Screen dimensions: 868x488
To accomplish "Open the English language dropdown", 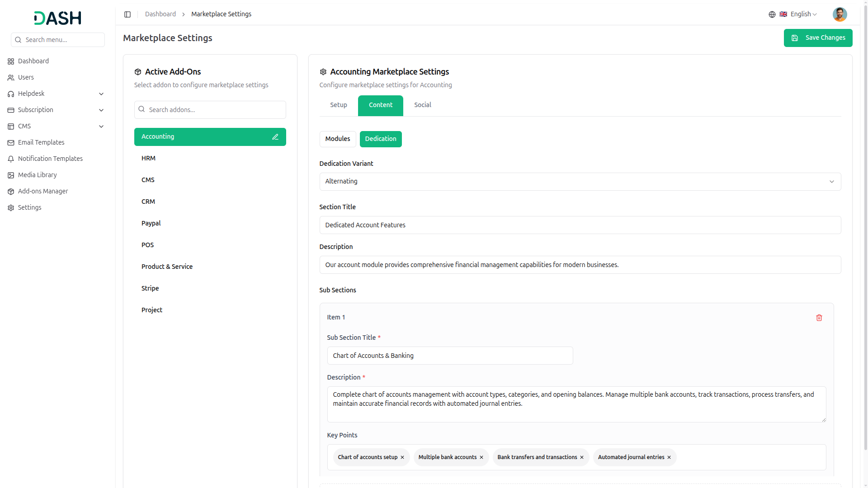I will [798, 14].
